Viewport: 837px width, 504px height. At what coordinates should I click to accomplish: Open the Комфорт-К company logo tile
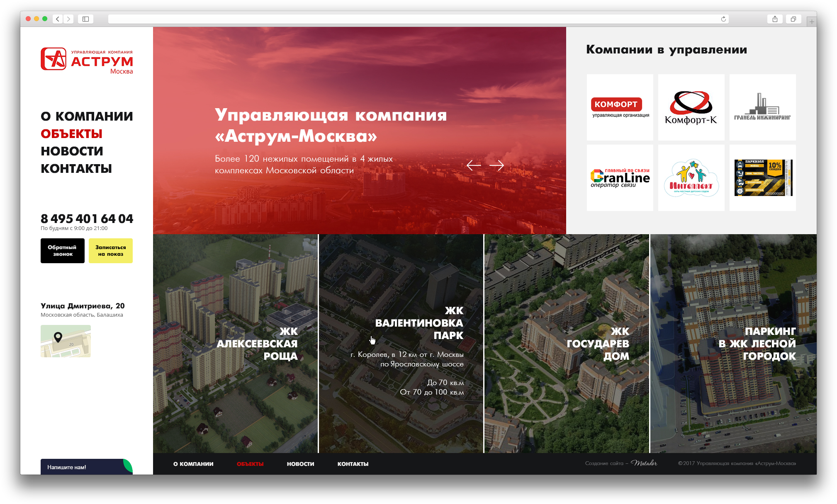pyautogui.click(x=691, y=107)
